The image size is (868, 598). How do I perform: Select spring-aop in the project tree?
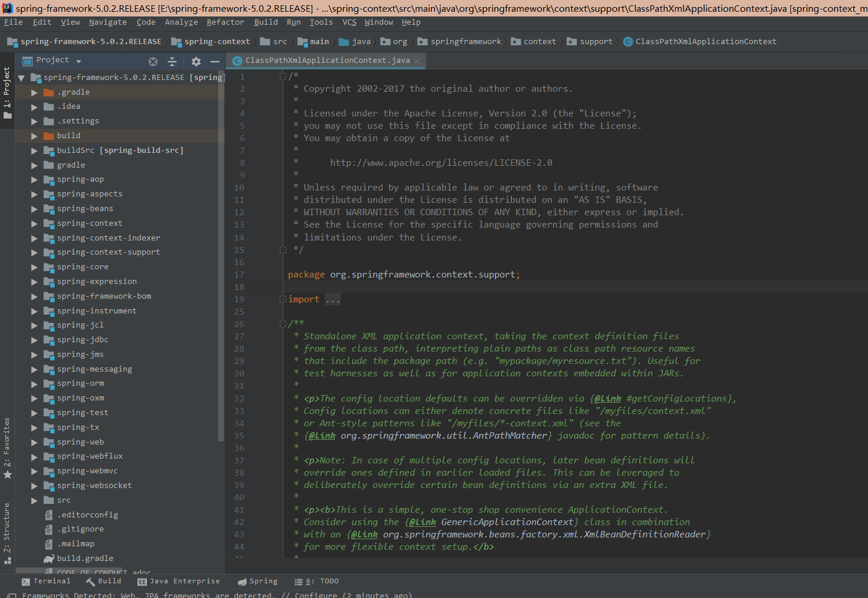tap(80, 179)
